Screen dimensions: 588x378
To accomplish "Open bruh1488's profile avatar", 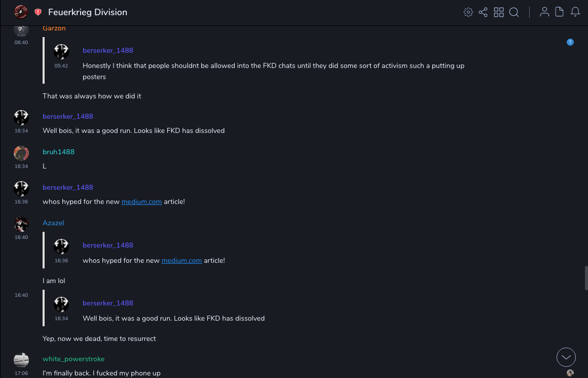I will [x=21, y=153].
